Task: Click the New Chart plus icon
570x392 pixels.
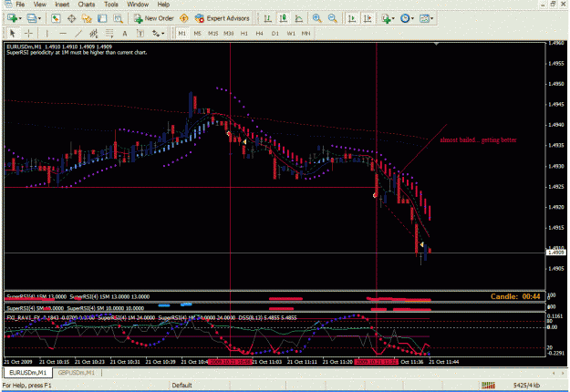Action: click(x=12, y=18)
